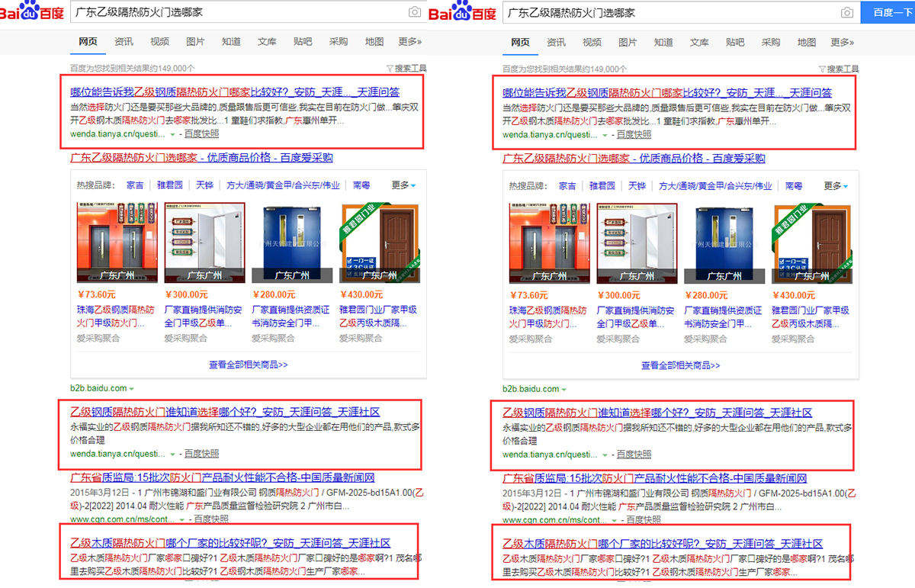Click 查看全部相关商品>> on the left page
Viewport: 915px width, 588px height.
point(249,365)
